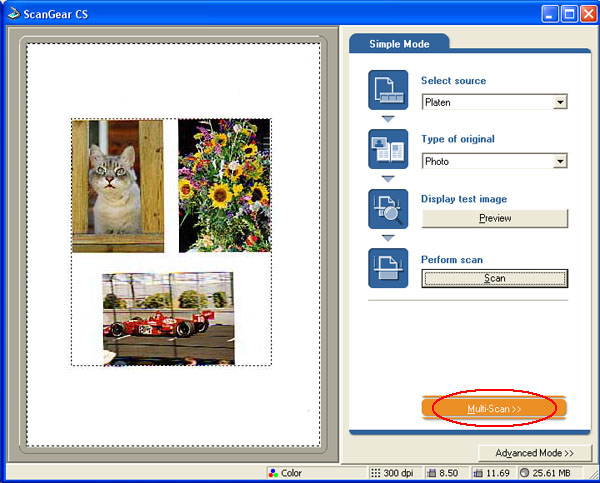This screenshot has width=600, height=483.
Task: Click the 25.61 MB status text
Action: [x=551, y=473]
